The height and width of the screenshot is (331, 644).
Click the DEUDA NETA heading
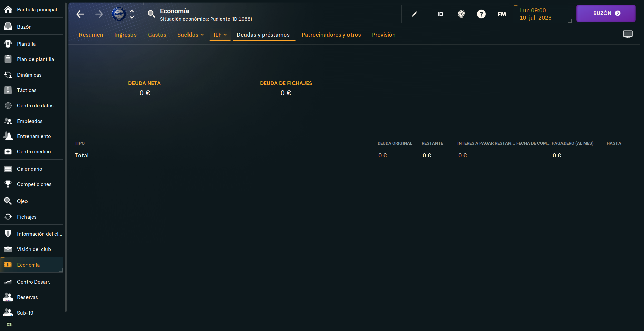pos(144,83)
